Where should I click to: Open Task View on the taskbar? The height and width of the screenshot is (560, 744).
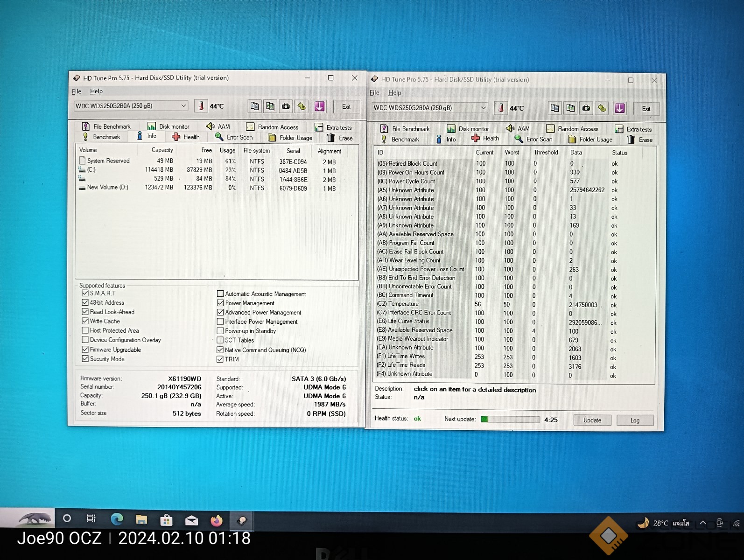91,518
